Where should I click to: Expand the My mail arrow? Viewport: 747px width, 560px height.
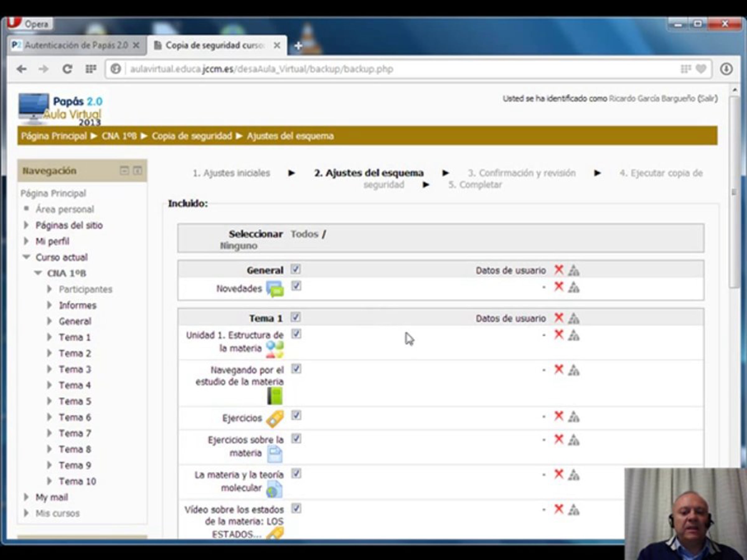click(26, 497)
